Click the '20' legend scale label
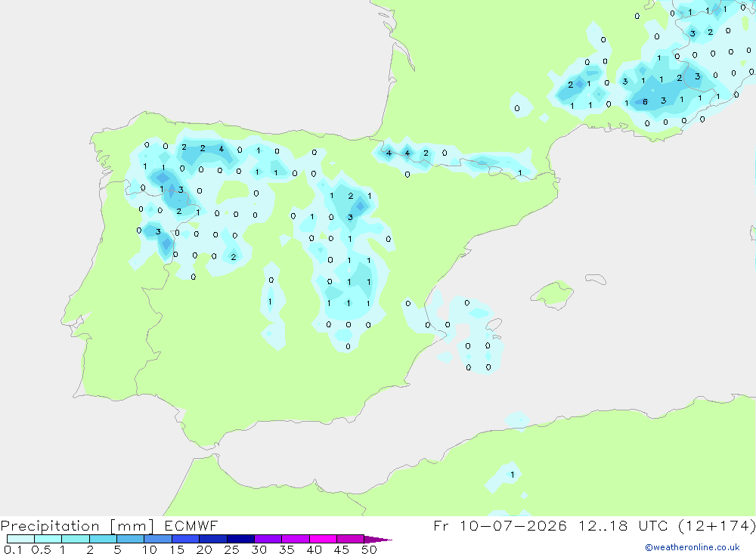Screen dimensions: 756x554 204,549
